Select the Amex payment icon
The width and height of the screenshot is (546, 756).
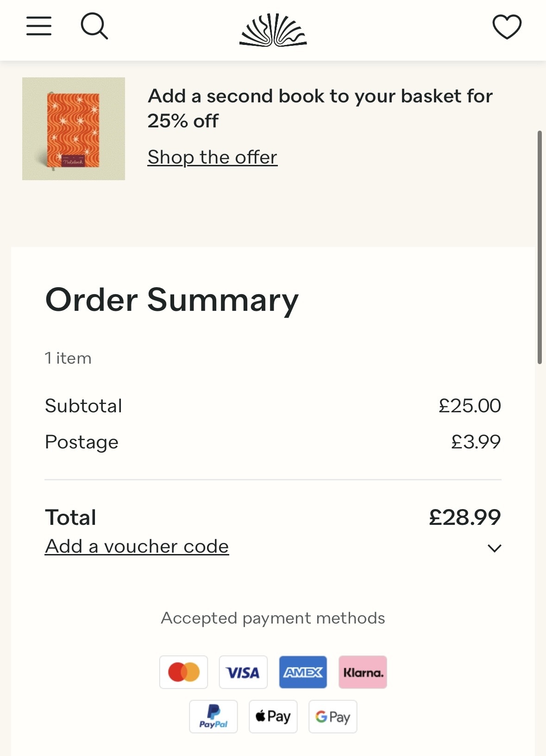click(x=303, y=672)
